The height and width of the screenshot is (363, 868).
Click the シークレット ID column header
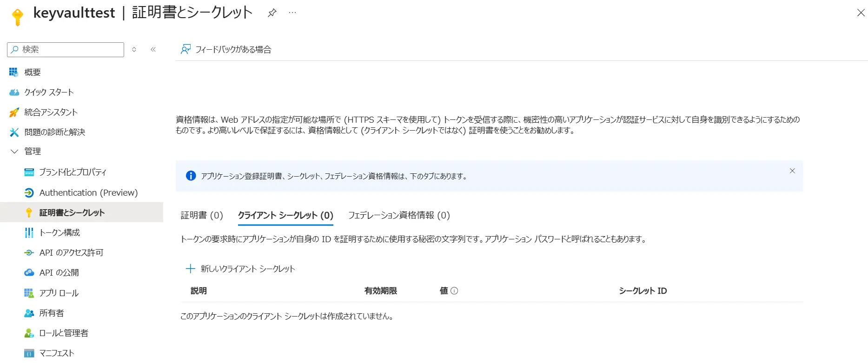coord(643,291)
